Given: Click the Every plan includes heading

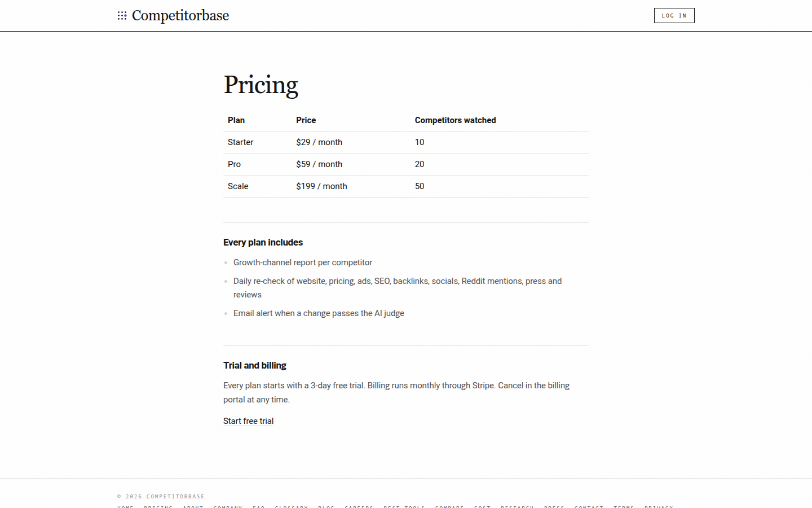Looking at the screenshot, I should [263, 242].
